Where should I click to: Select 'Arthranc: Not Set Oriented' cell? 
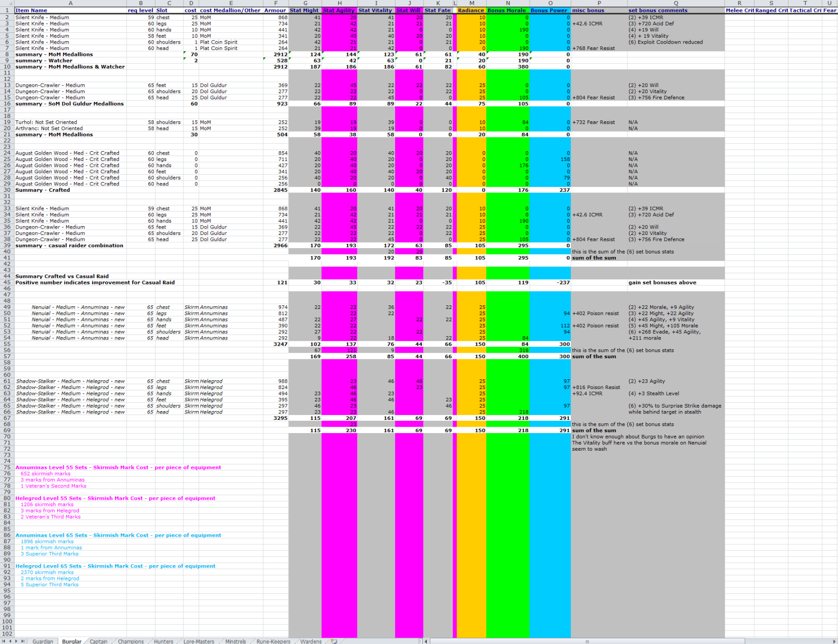point(70,128)
